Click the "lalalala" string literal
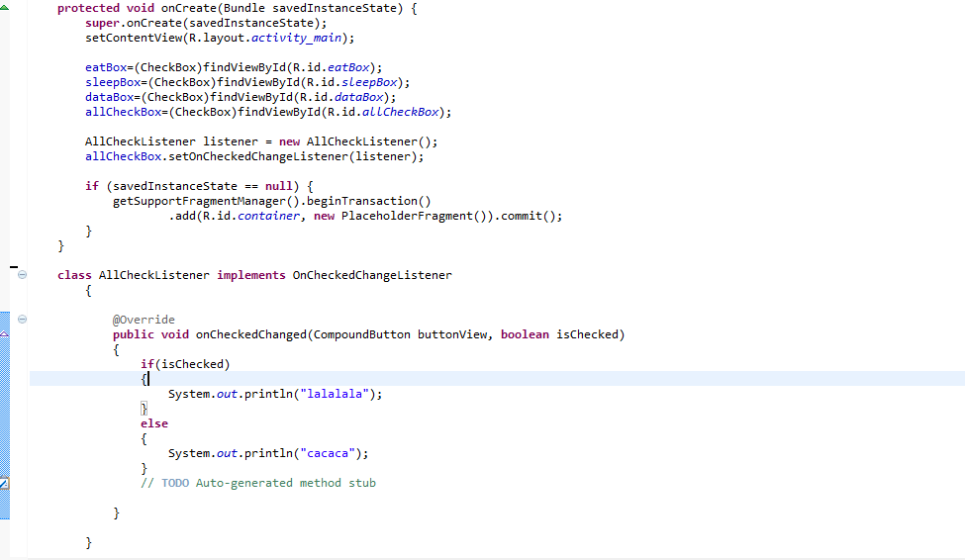965x560 pixels. click(335, 394)
